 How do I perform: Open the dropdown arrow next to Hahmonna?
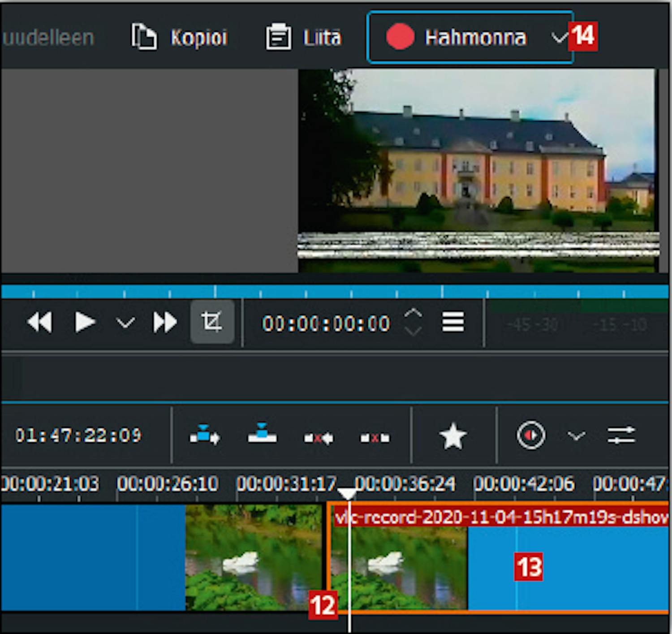pyautogui.click(x=559, y=38)
